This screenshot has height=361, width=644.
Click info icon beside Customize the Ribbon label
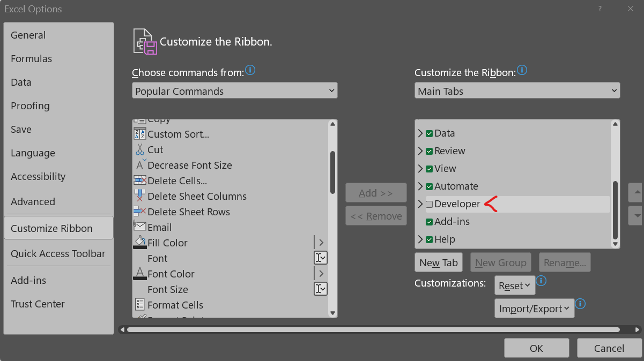(x=522, y=70)
